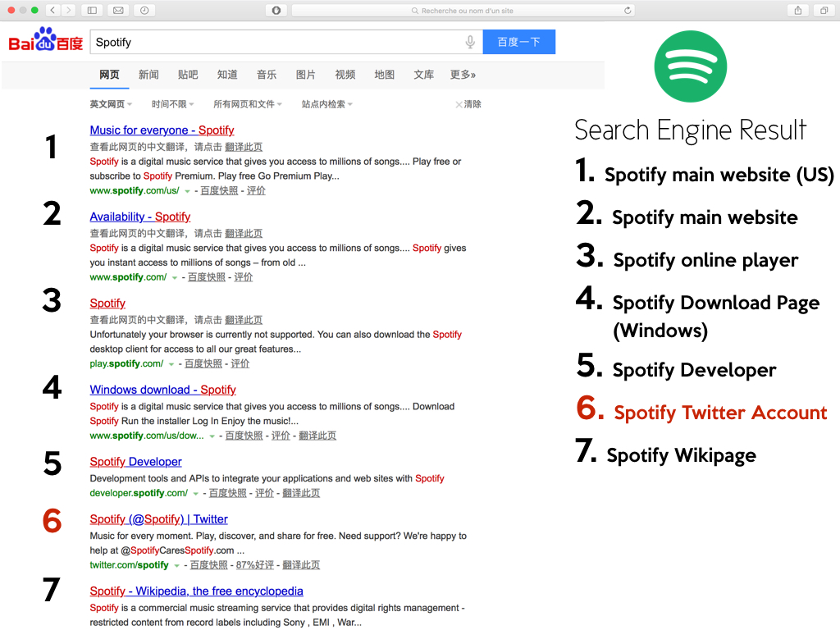Open the 时间不限 time filter dropdown
The width and height of the screenshot is (840, 630).
pos(171,104)
